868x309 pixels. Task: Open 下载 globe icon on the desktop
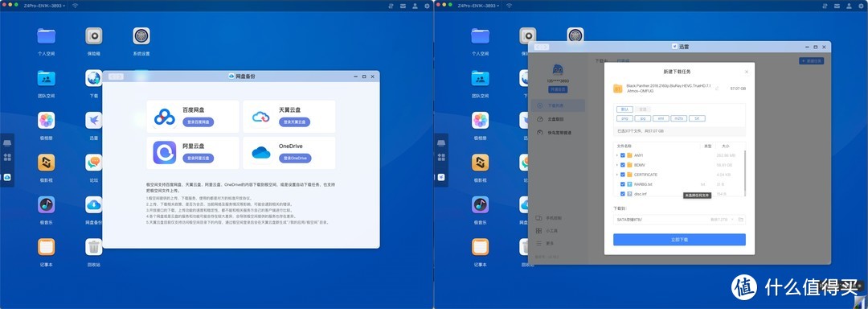click(x=94, y=79)
